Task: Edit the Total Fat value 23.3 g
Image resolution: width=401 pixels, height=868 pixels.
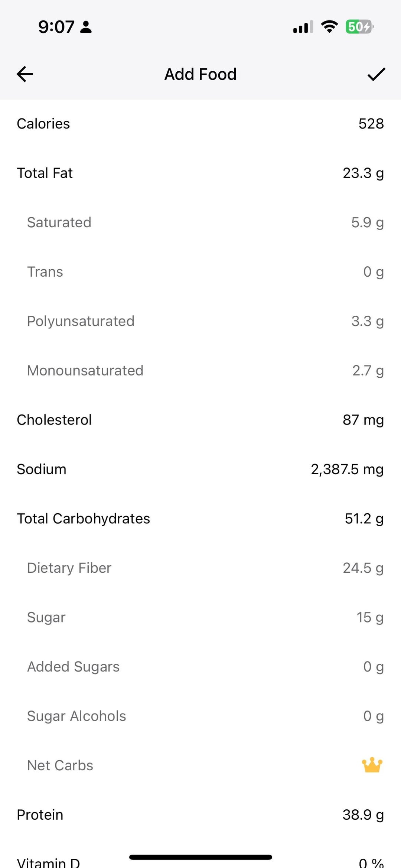Action: tap(363, 173)
